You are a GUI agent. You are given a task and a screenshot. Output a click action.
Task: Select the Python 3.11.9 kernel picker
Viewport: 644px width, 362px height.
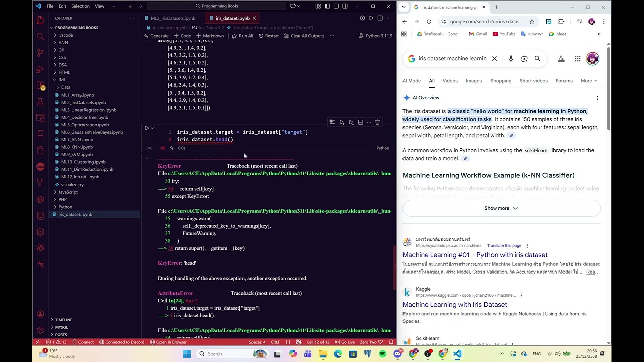376,36
